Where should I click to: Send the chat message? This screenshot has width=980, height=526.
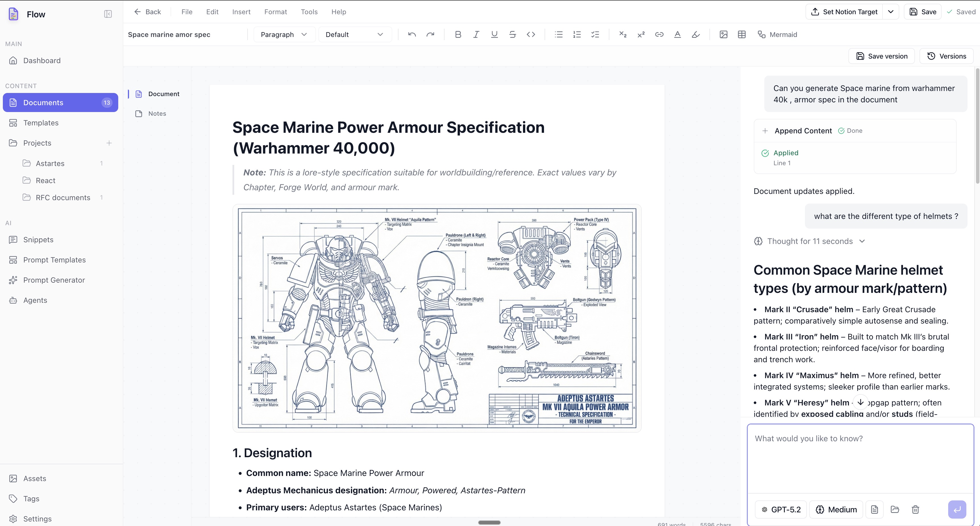957,510
